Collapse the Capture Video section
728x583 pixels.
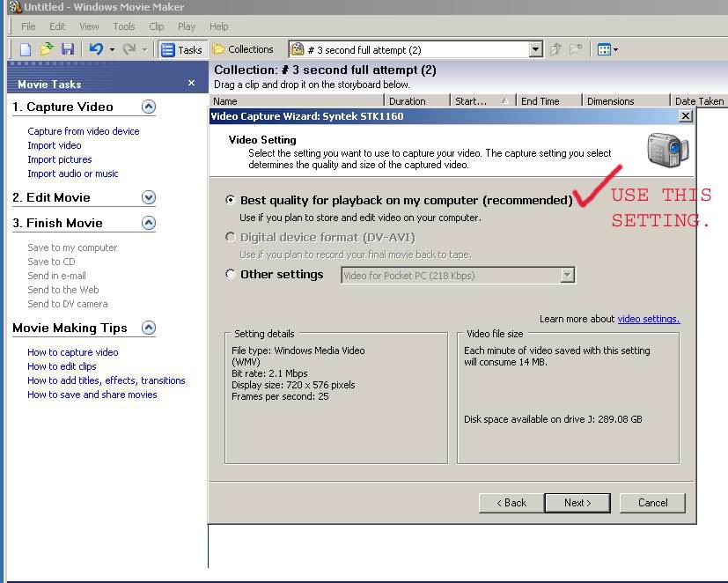(x=149, y=107)
